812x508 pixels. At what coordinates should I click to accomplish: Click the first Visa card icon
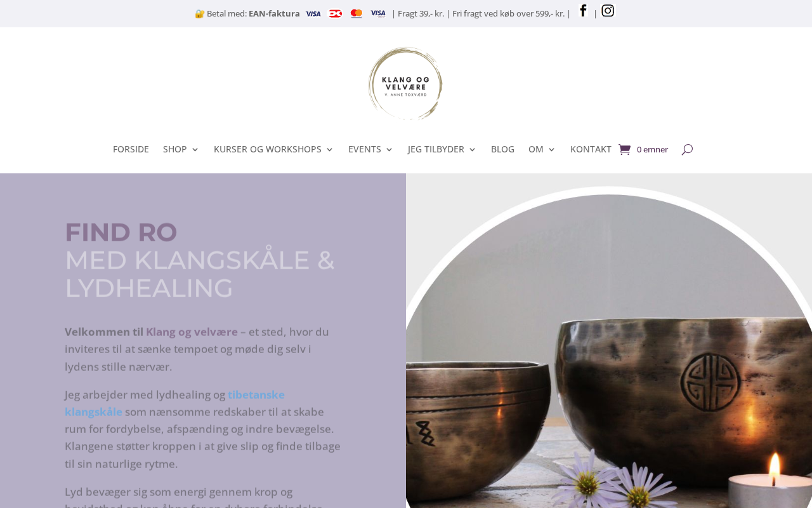(313, 13)
